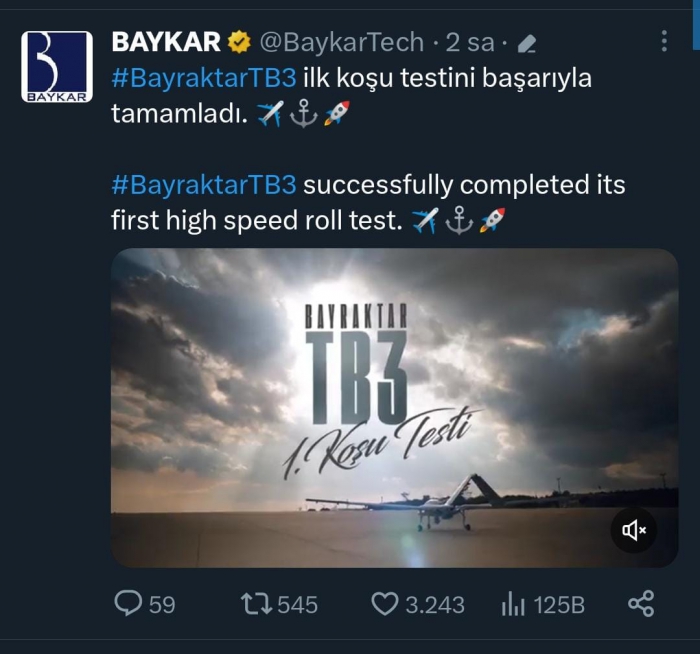The width and height of the screenshot is (700, 654).
Task: Click the reply speech bubble icon
Action: coord(129,603)
